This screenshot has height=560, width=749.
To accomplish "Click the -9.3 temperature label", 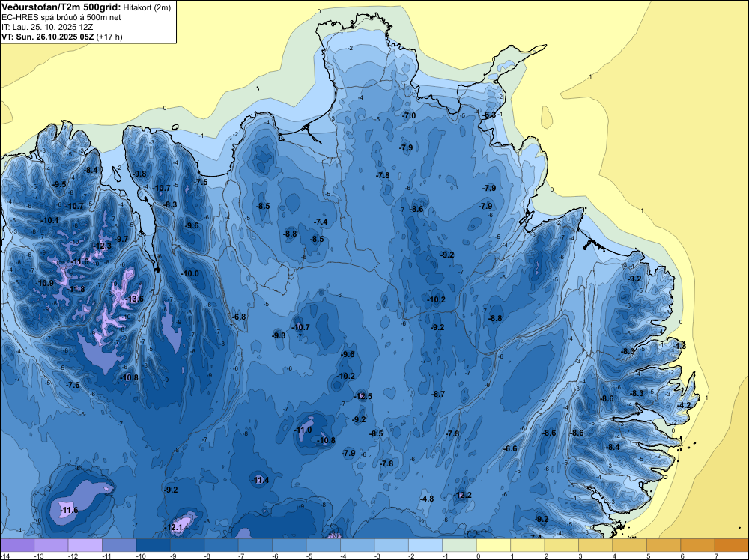I will [279, 335].
